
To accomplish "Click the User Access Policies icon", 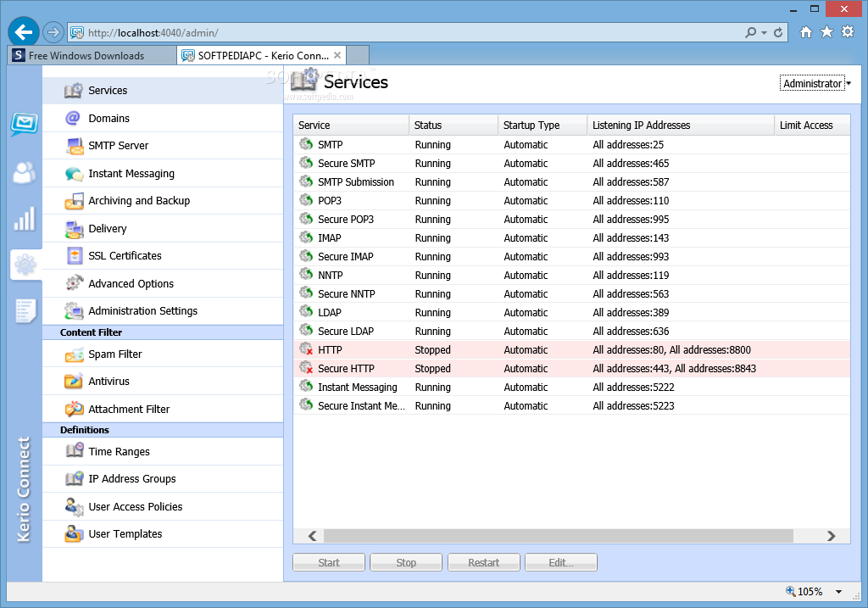I will 75,506.
